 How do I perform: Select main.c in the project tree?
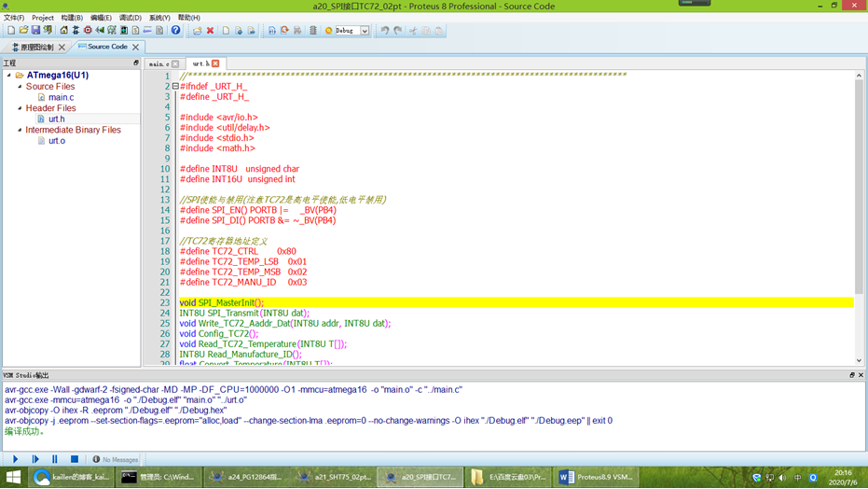pyautogui.click(x=61, y=97)
